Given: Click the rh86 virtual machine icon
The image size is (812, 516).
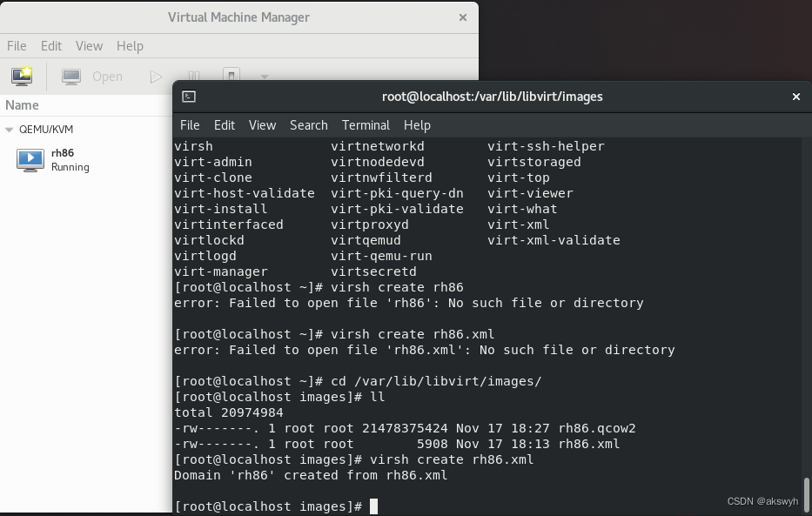Looking at the screenshot, I should click(x=30, y=160).
